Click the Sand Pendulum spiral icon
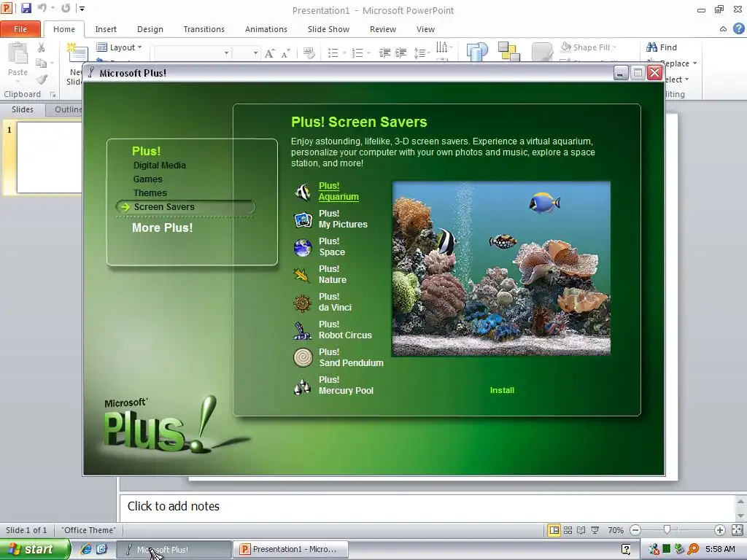 pyautogui.click(x=303, y=357)
